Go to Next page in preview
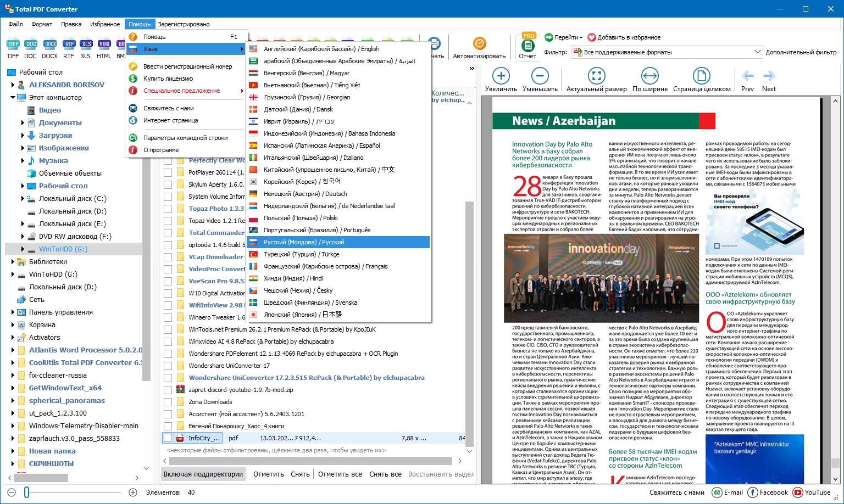844x504 pixels. [x=769, y=80]
